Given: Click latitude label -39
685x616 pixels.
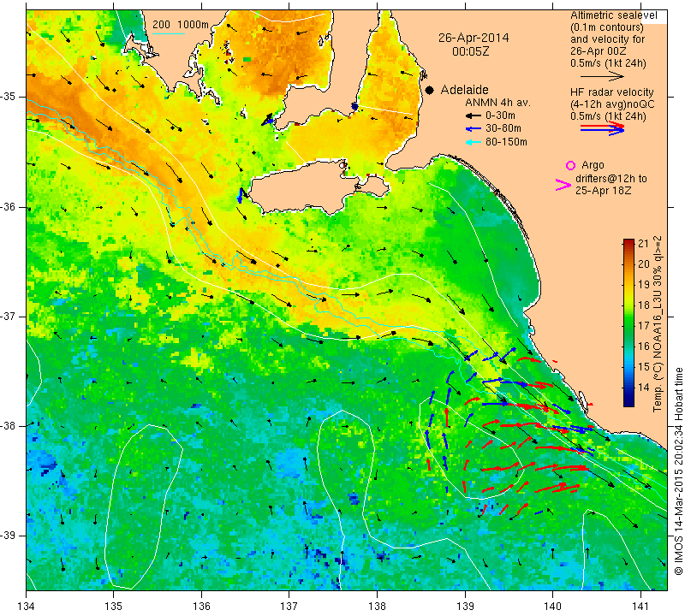Looking at the screenshot, I should point(8,536).
